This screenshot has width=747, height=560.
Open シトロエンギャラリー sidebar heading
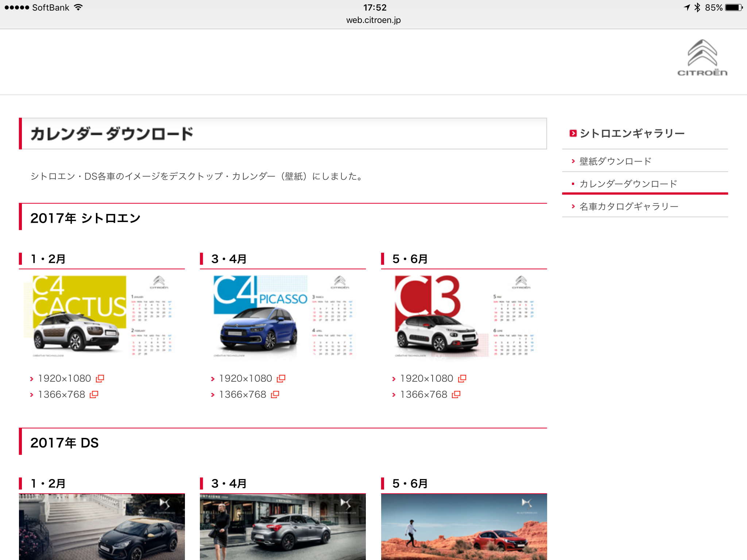pos(632,133)
